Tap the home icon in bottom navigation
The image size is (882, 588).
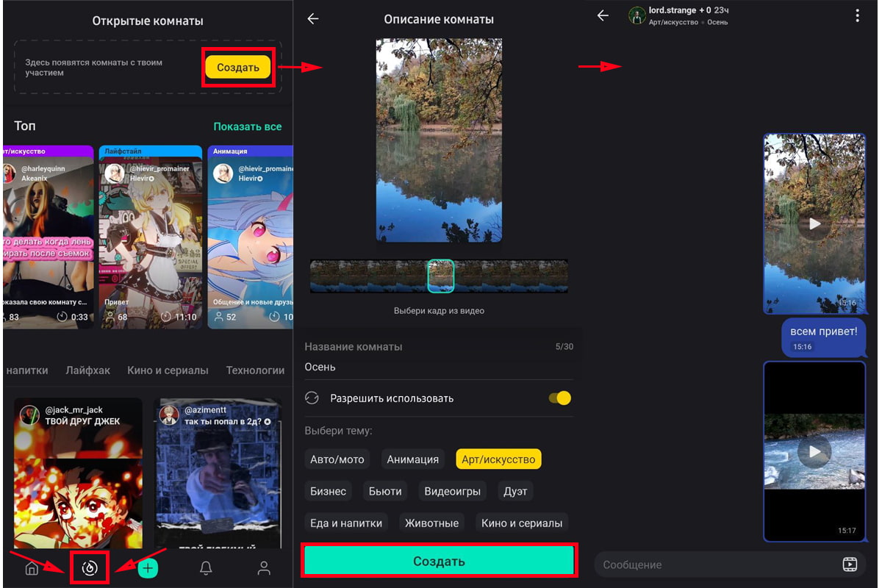tap(32, 568)
